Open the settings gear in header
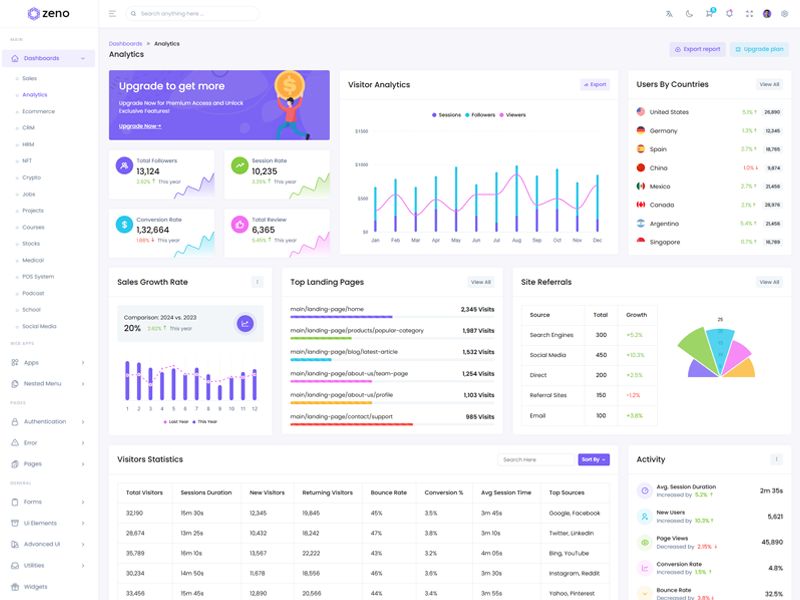 click(x=784, y=14)
